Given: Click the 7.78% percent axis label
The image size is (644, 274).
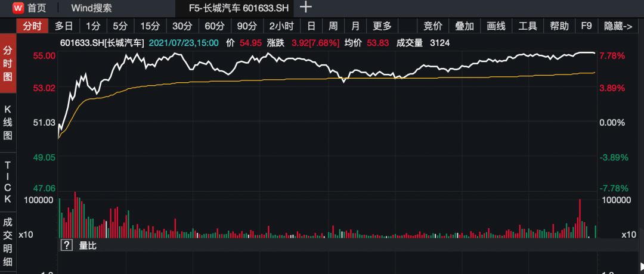Looking at the screenshot, I should click(612, 55).
